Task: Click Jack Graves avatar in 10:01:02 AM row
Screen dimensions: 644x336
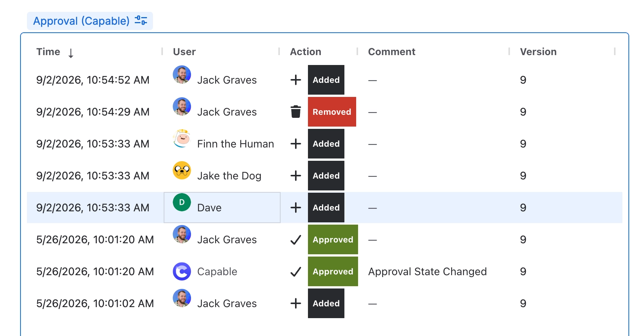Action: pyautogui.click(x=182, y=298)
